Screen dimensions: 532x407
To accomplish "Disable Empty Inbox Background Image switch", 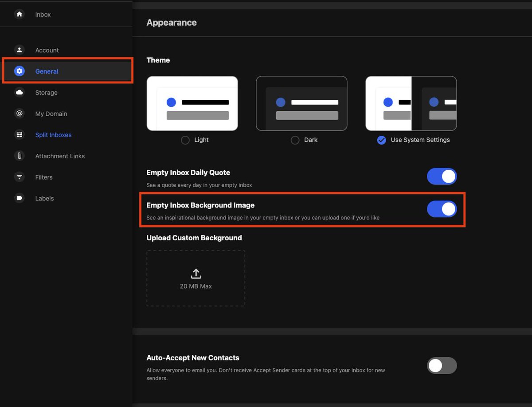I will 442,209.
